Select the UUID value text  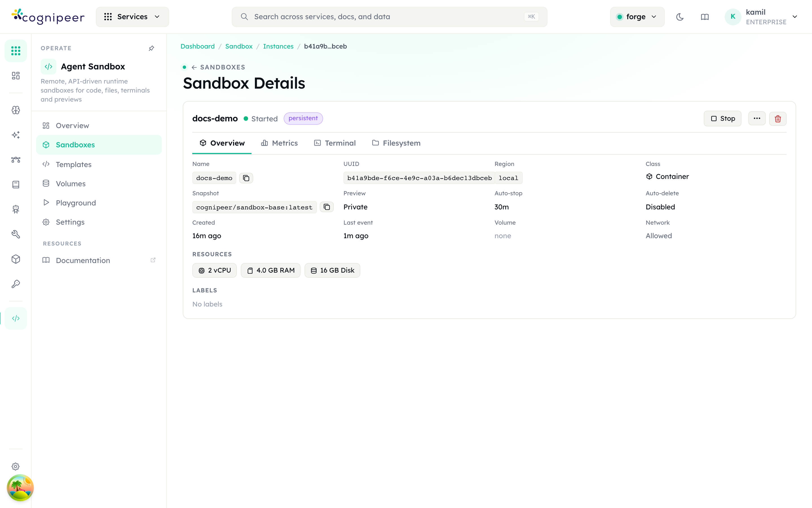click(x=420, y=178)
